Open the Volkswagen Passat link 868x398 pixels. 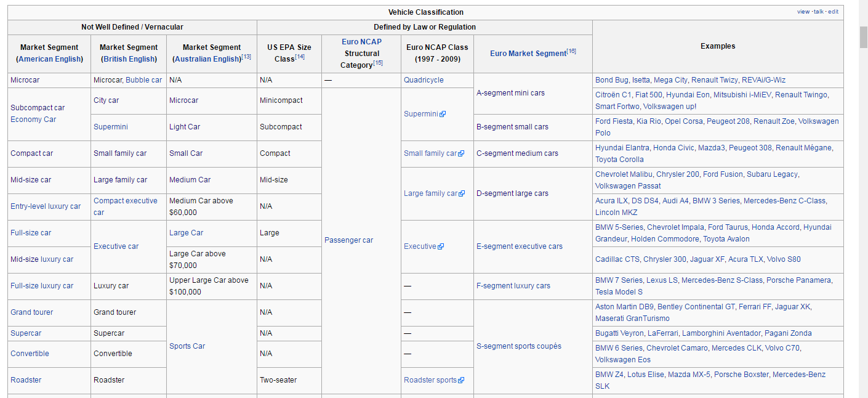[x=628, y=186]
